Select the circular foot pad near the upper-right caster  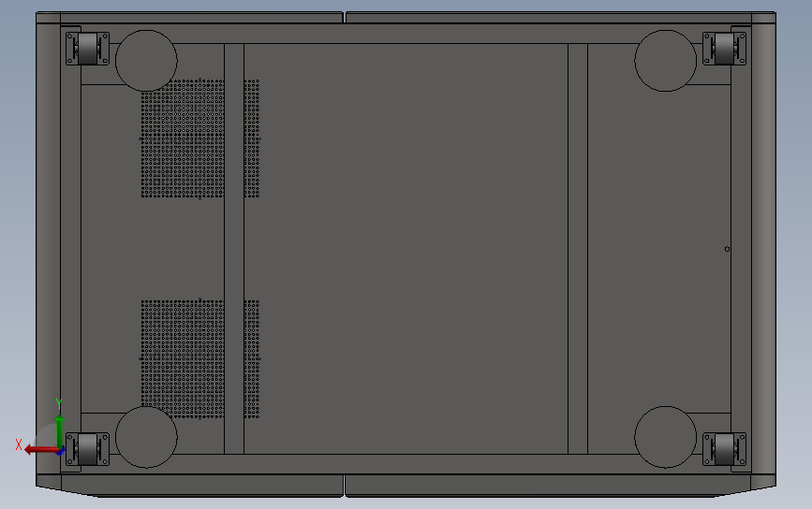click(x=666, y=61)
